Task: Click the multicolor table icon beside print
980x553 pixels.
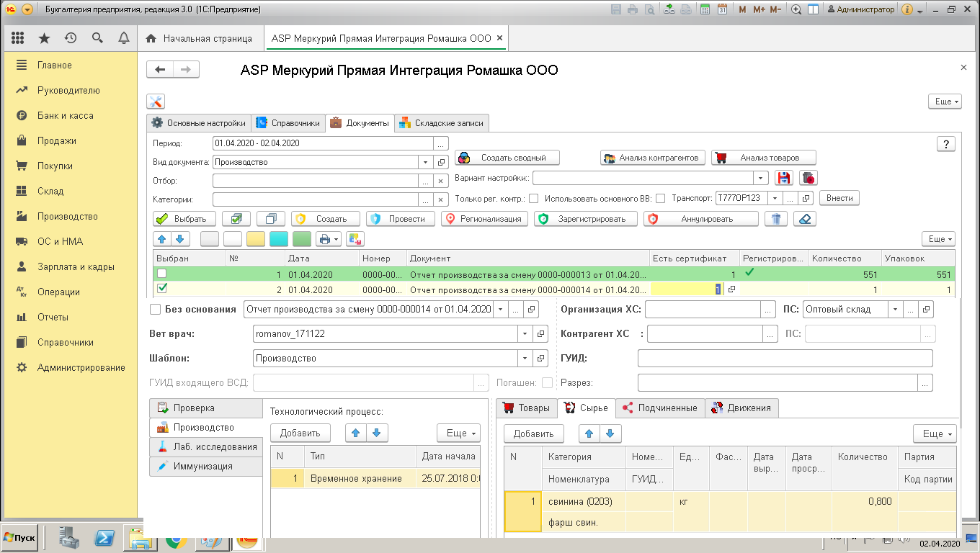Action: tap(355, 239)
